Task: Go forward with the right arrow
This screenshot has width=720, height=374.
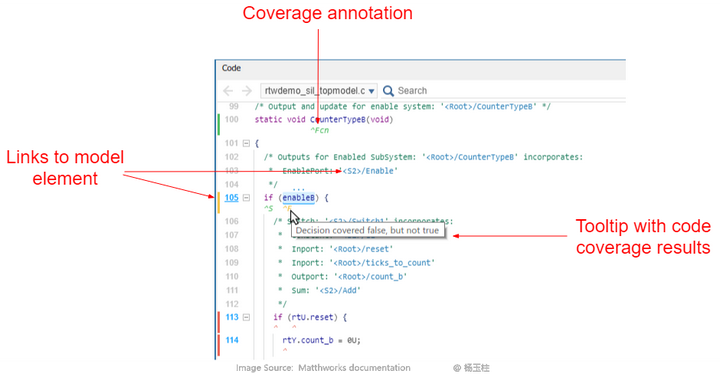Action: 247,91
